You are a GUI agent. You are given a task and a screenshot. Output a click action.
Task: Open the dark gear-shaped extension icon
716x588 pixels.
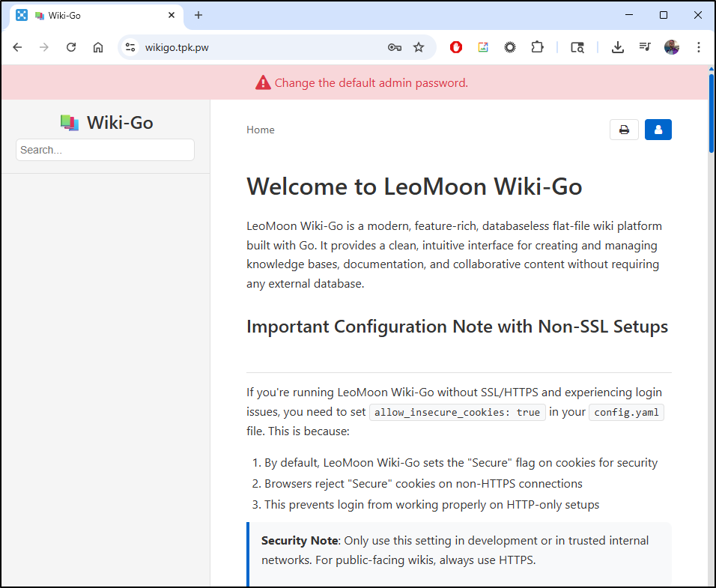[510, 47]
